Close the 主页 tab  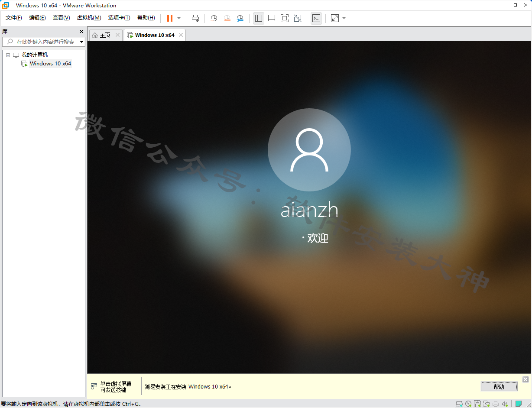[117, 35]
